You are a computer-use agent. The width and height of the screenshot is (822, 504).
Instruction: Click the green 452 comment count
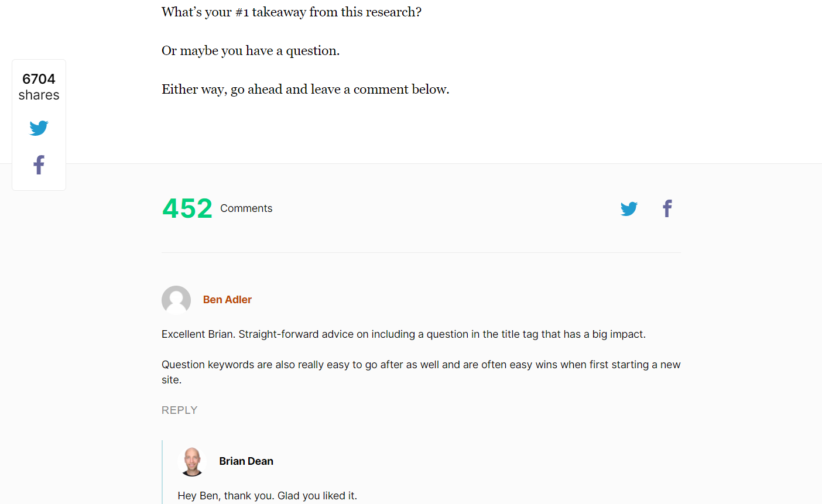click(187, 209)
